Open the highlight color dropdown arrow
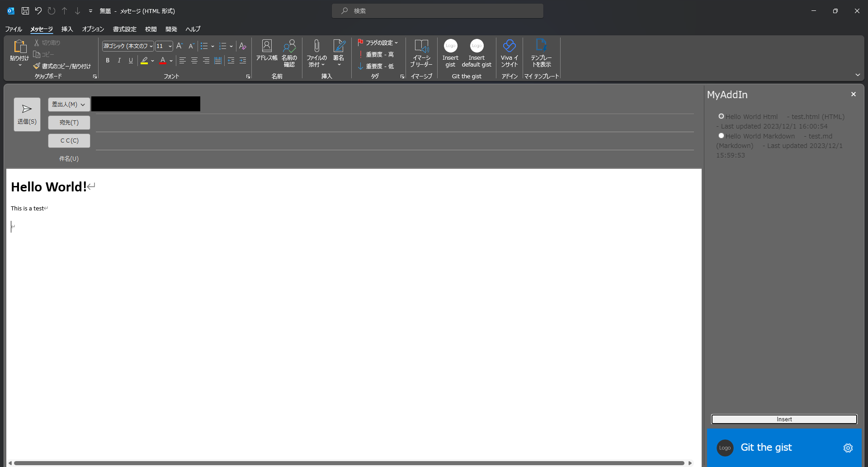This screenshot has height=467, width=868. (x=153, y=61)
